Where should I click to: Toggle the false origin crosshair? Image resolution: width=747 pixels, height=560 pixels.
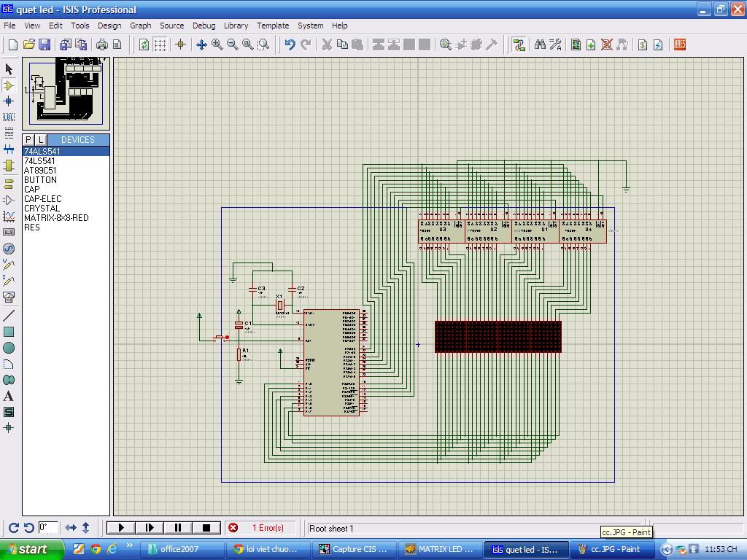tap(180, 44)
